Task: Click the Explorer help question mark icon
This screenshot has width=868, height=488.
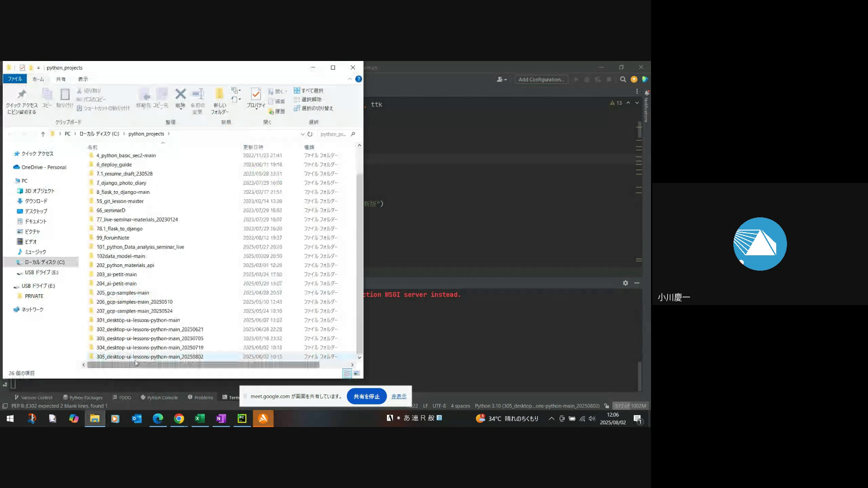Action: (x=359, y=79)
